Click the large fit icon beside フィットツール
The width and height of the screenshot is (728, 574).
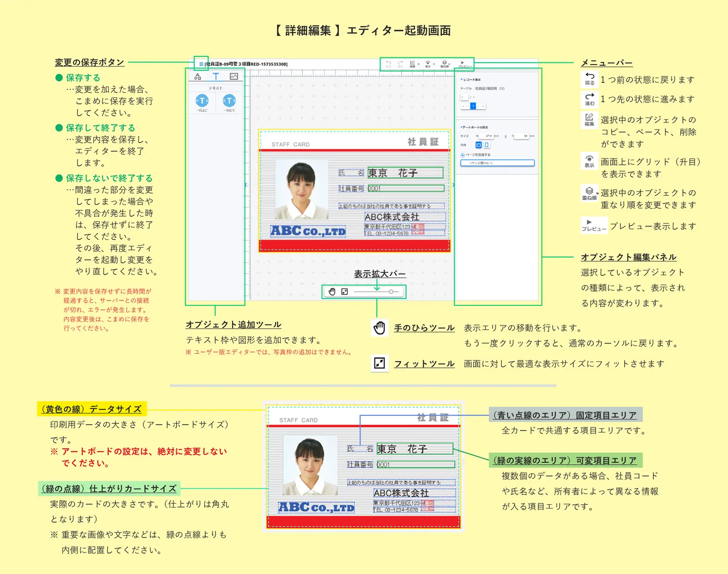tap(379, 363)
